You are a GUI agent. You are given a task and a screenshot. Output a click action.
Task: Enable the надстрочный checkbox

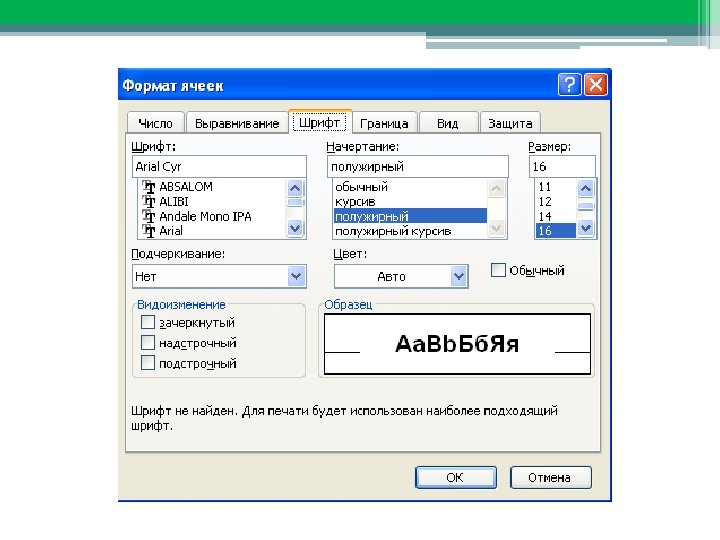[x=148, y=342]
